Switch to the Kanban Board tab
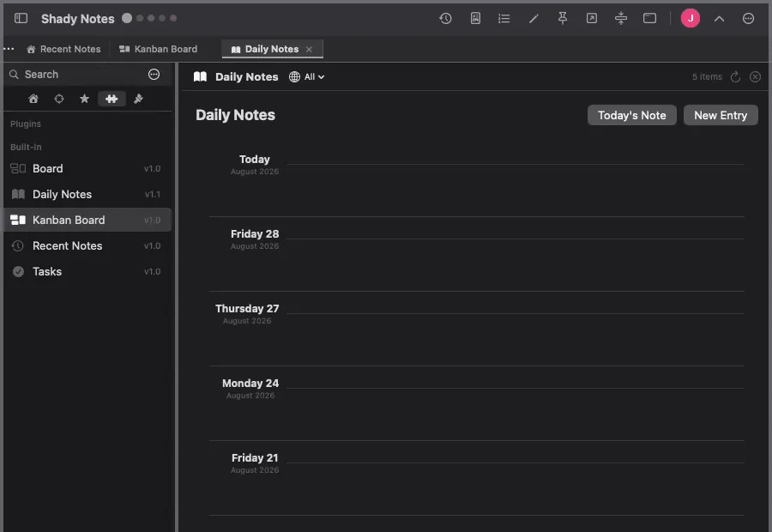The height and width of the screenshot is (532, 772). point(158,49)
